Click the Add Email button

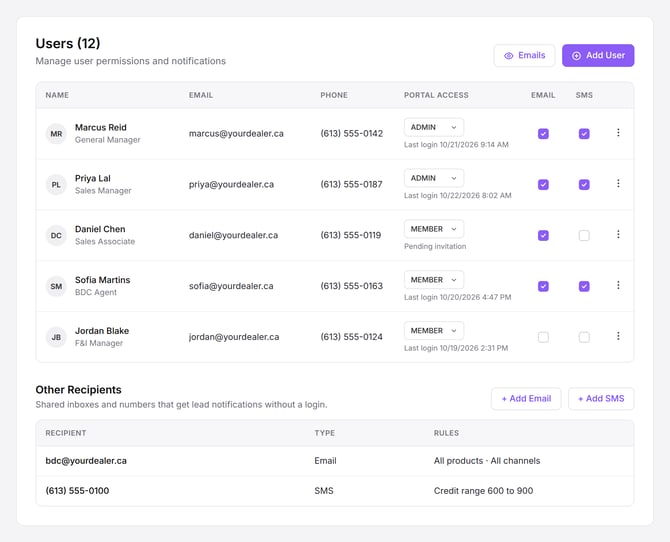(x=526, y=399)
